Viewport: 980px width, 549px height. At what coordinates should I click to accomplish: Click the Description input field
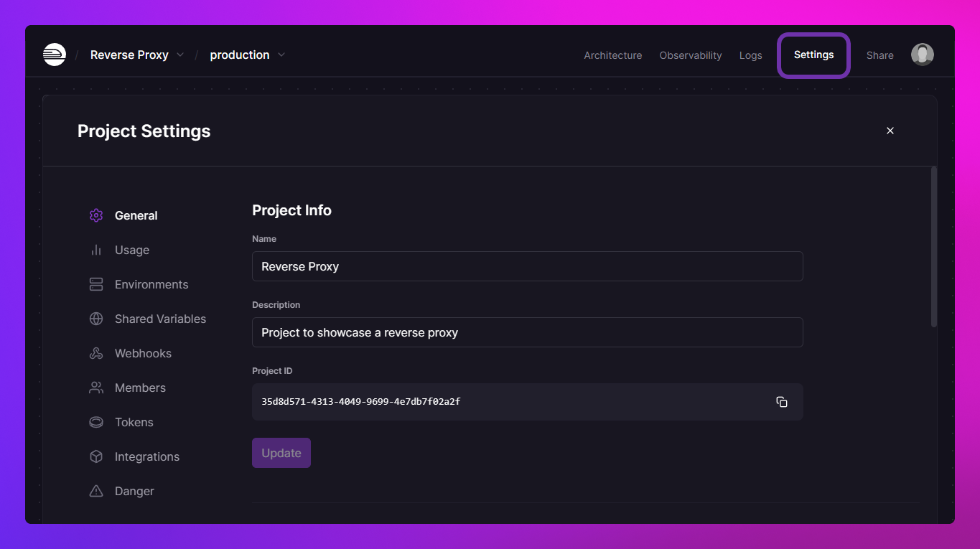click(x=528, y=332)
